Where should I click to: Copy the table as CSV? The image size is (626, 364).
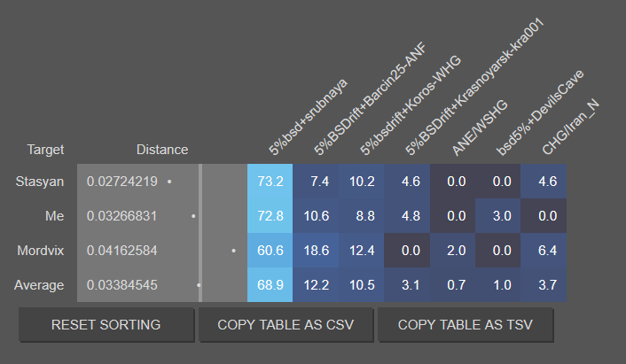pyautogui.click(x=286, y=324)
